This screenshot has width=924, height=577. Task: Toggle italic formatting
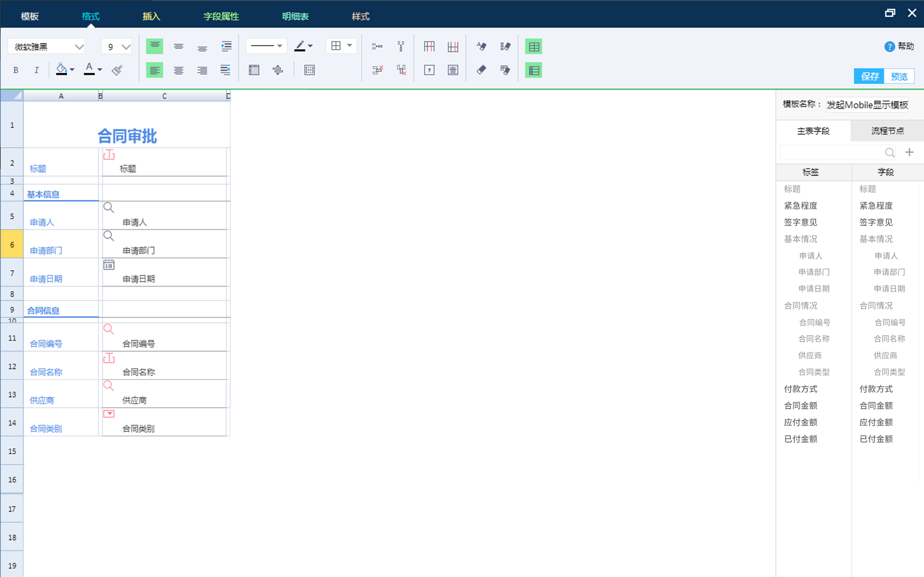tap(36, 70)
